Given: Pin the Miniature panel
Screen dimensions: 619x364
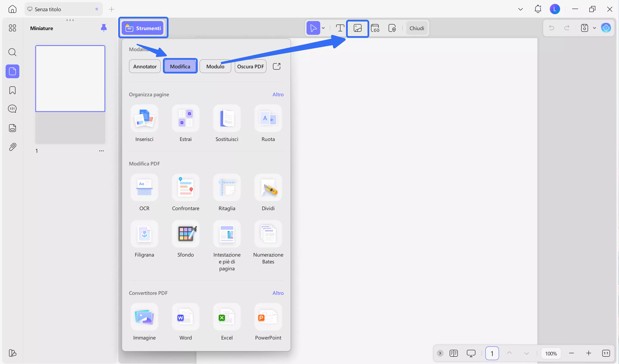Looking at the screenshot, I should coord(104,28).
